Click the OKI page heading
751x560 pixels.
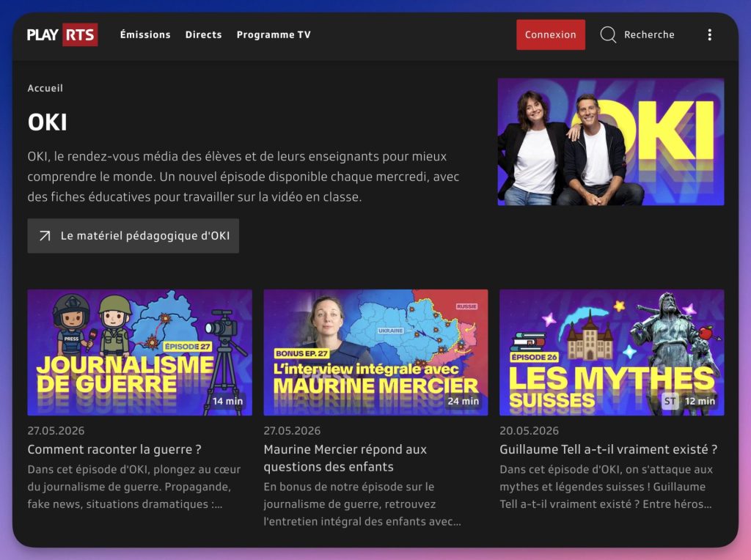[x=48, y=122]
